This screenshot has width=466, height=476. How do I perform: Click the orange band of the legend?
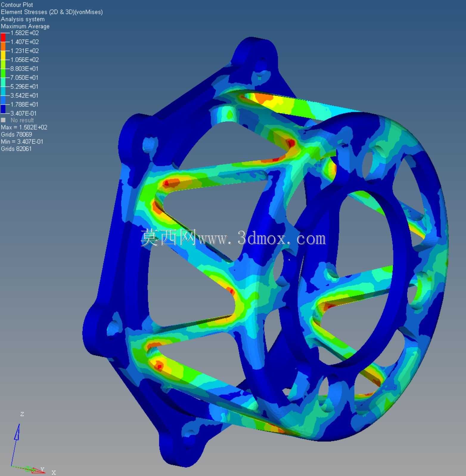pyautogui.click(x=3, y=46)
